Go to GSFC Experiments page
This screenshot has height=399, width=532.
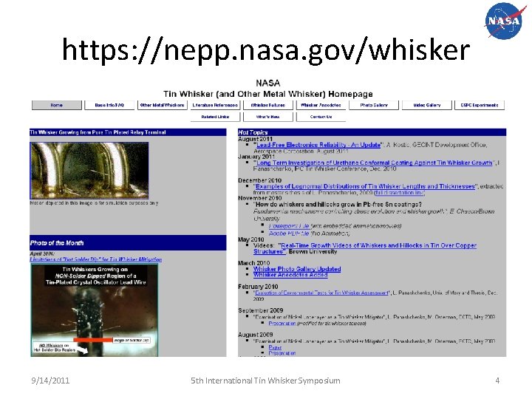[x=480, y=105]
